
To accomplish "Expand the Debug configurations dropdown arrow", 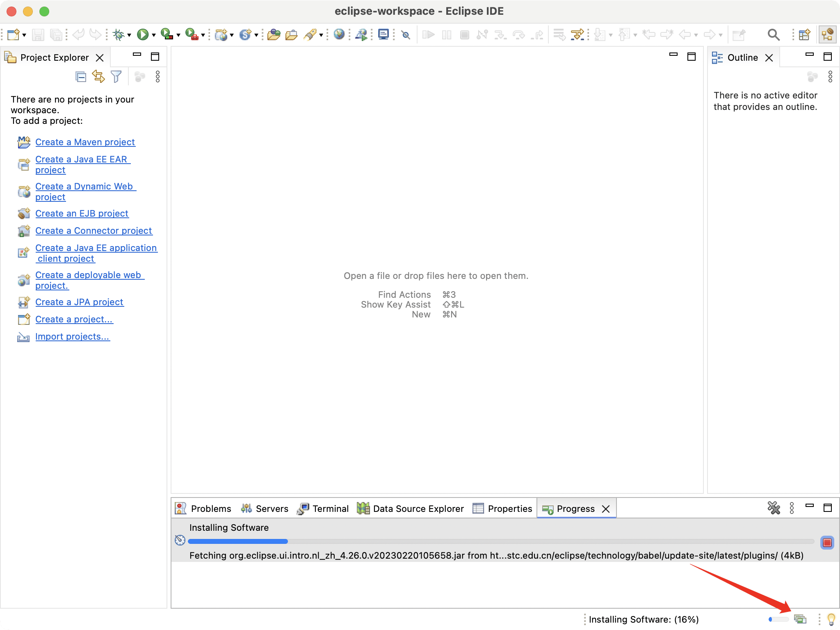I will pyautogui.click(x=129, y=35).
